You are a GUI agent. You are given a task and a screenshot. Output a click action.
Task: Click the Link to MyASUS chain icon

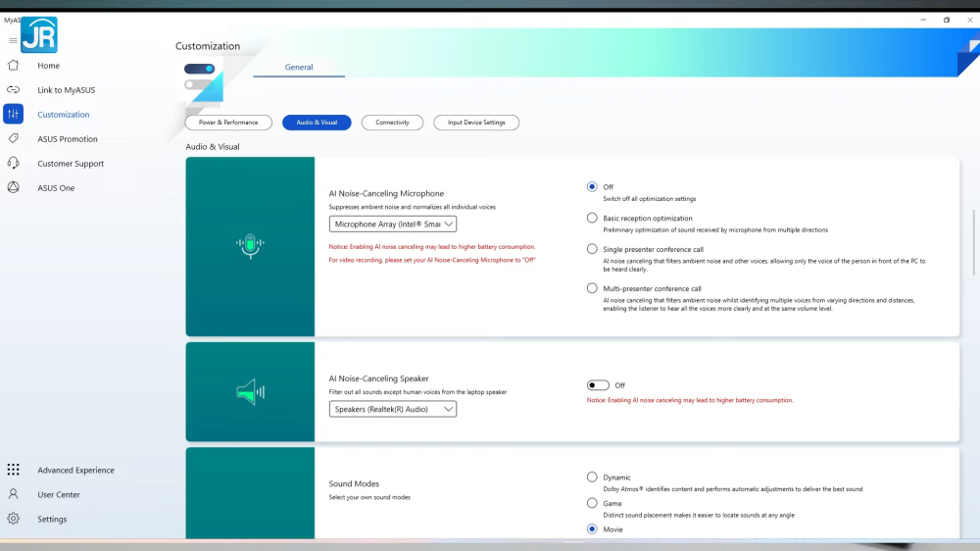13,89
